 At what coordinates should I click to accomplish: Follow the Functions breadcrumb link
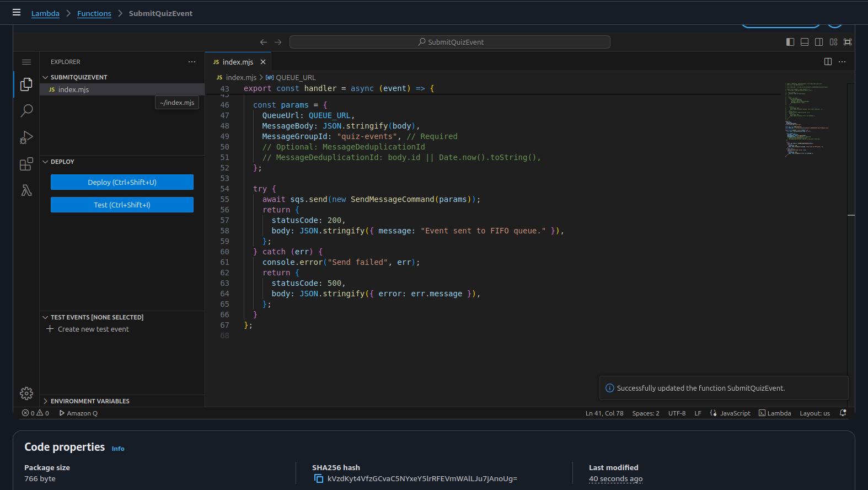(x=94, y=13)
